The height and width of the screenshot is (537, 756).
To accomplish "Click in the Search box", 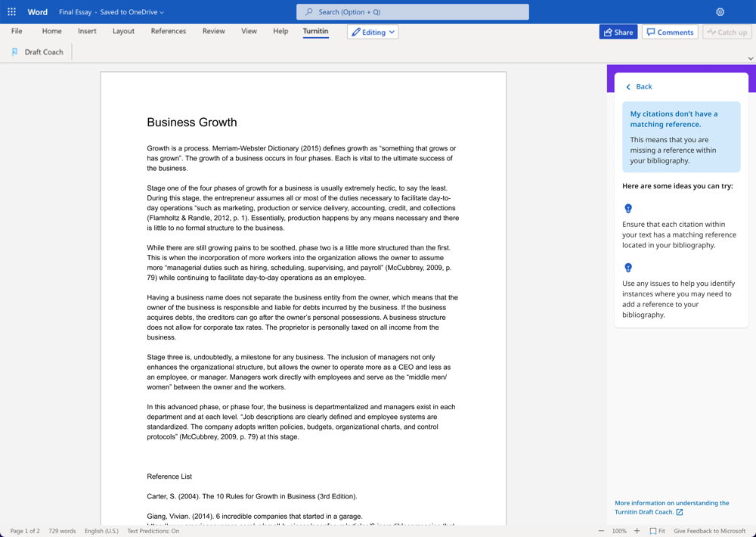I will [x=412, y=12].
